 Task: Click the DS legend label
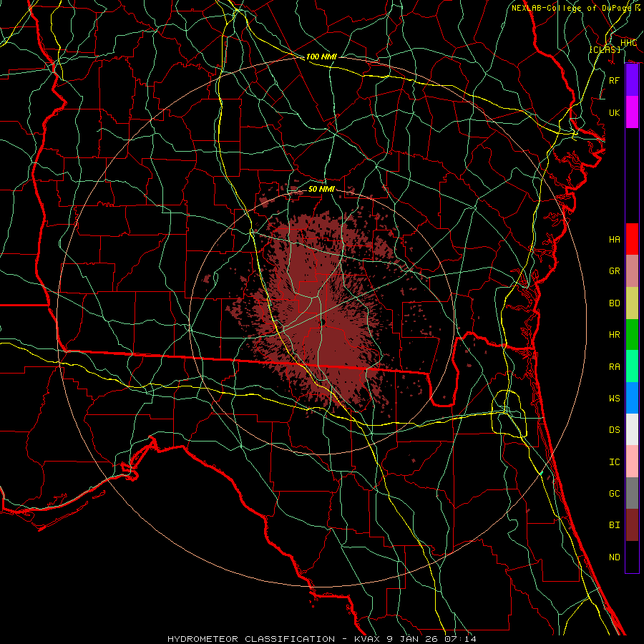[x=615, y=429]
